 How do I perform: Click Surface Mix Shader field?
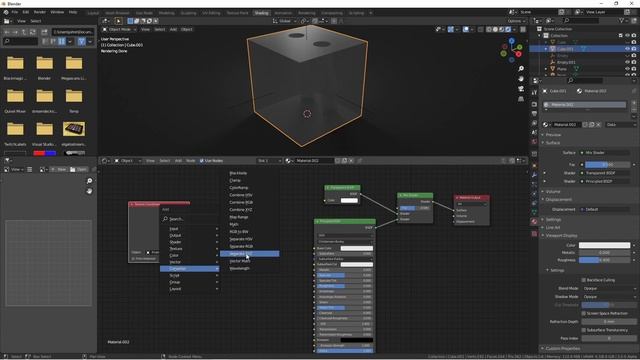point(605,153)
